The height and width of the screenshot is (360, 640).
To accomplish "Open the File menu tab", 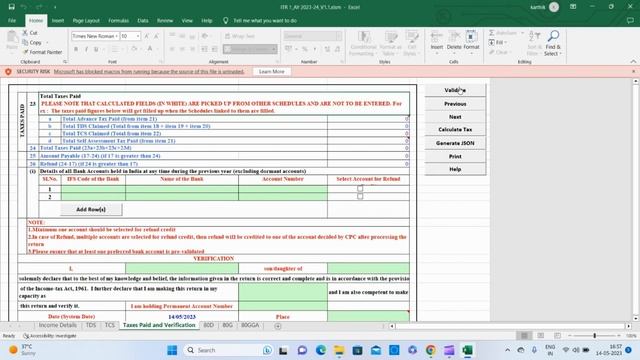I will click(x=12, y=20).
